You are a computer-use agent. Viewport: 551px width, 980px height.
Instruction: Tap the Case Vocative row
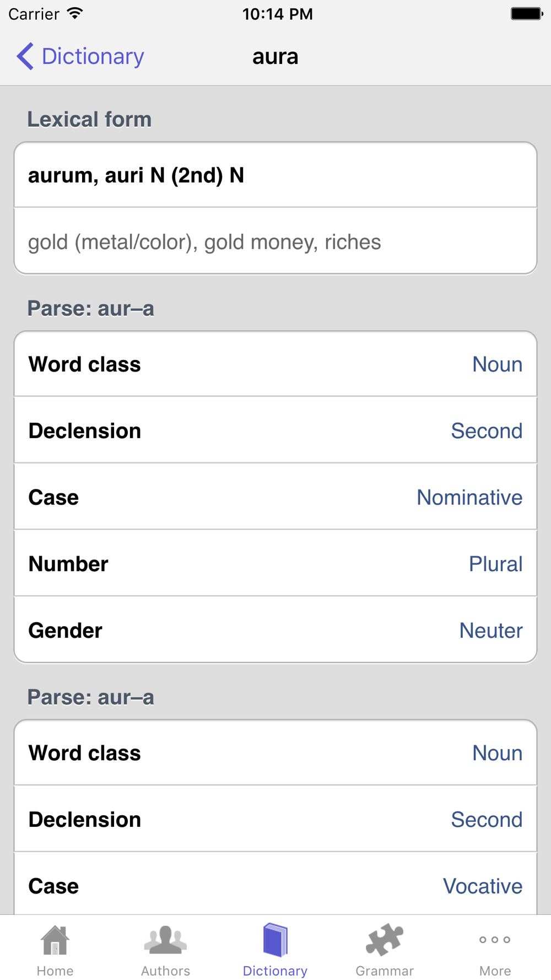pos(275,886)
